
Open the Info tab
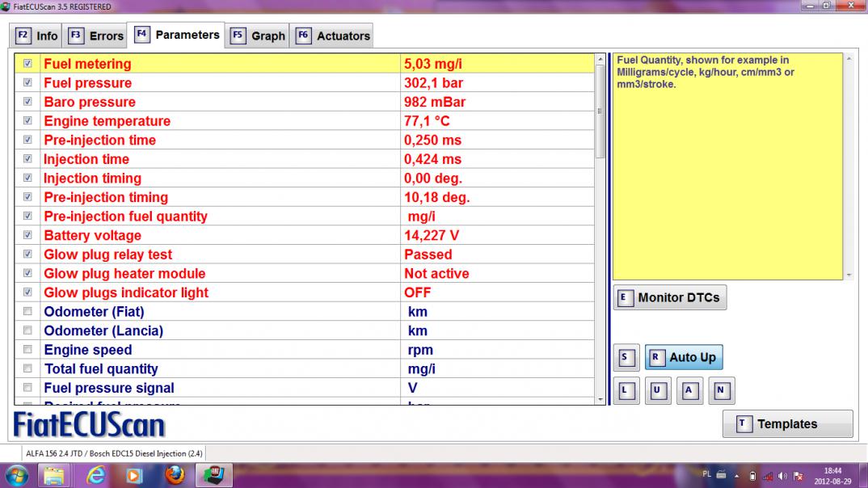[36, 36]
